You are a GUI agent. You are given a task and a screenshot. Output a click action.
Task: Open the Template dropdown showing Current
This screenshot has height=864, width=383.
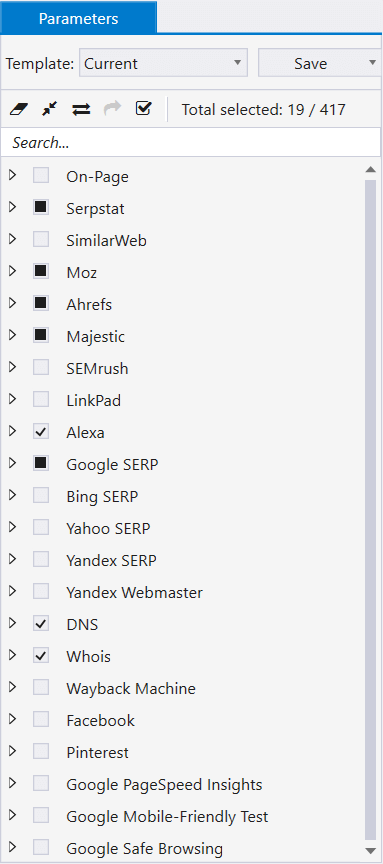click(x=164, y=63)
